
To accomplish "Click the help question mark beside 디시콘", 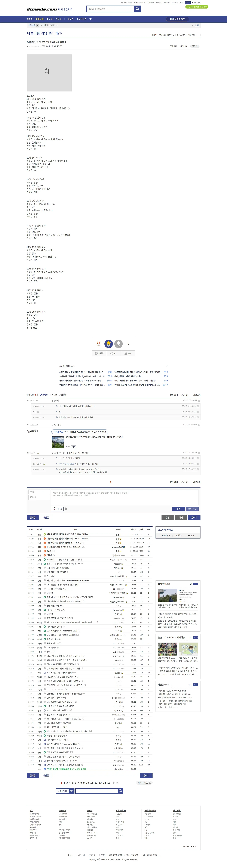I will [x=66, y=509].
